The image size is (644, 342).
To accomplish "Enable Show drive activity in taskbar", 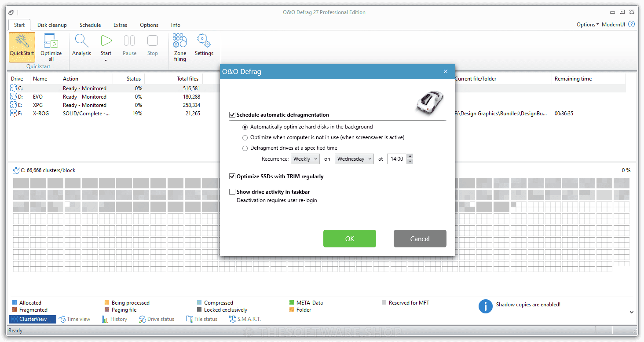I will [x=232, y=192].
